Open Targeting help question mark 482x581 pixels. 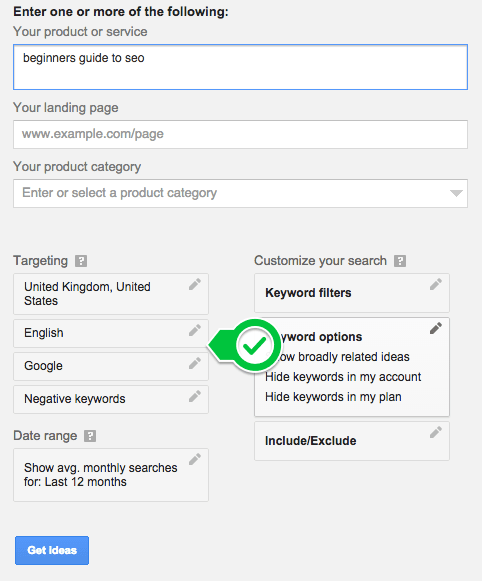click(81, 261)
